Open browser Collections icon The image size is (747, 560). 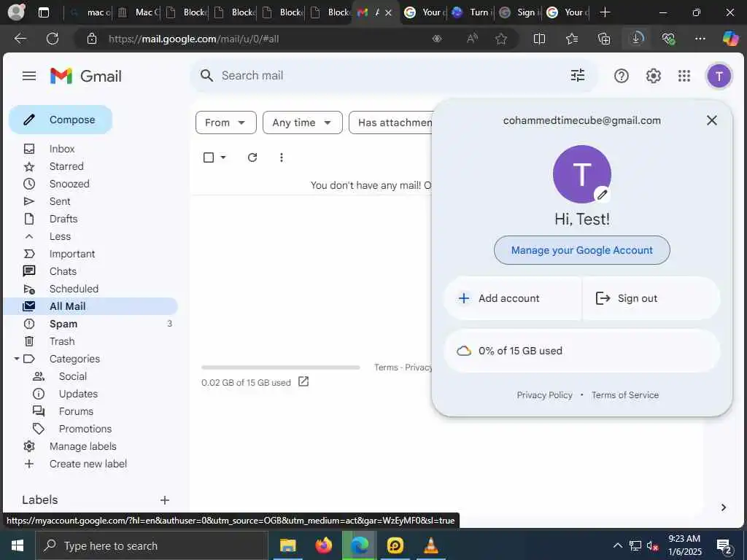point(603,39)
